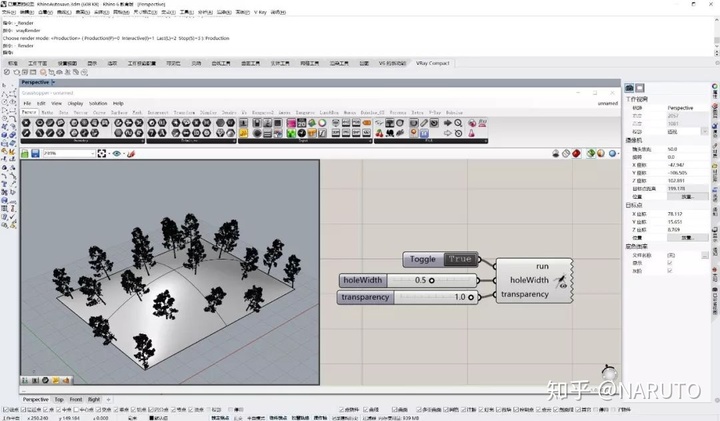This screenshot has width=720, height=421.
Task: Click the zoom extents icon beside the zoom box
Action: click(x=101, y=153)
